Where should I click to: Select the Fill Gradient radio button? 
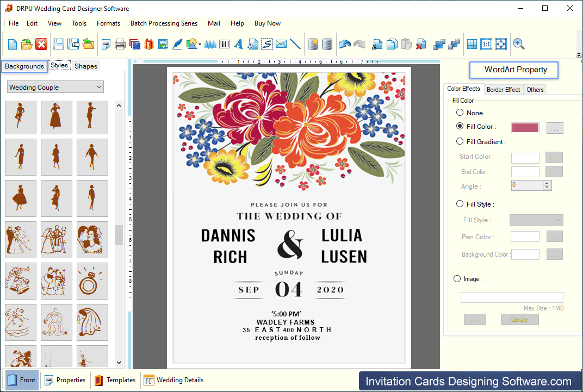[x=460, y=141]
